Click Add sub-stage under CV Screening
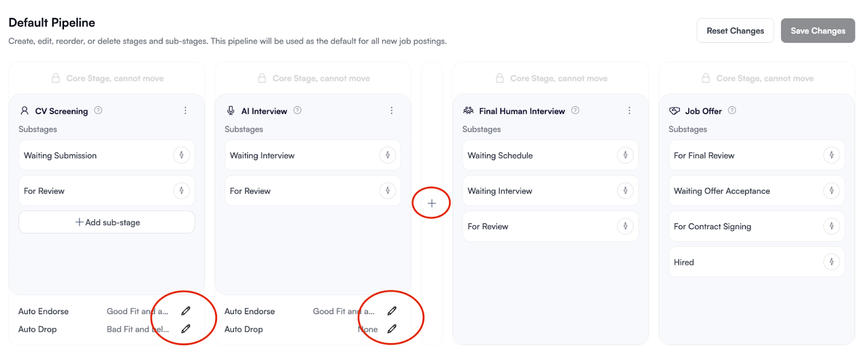 pos(106,222)
